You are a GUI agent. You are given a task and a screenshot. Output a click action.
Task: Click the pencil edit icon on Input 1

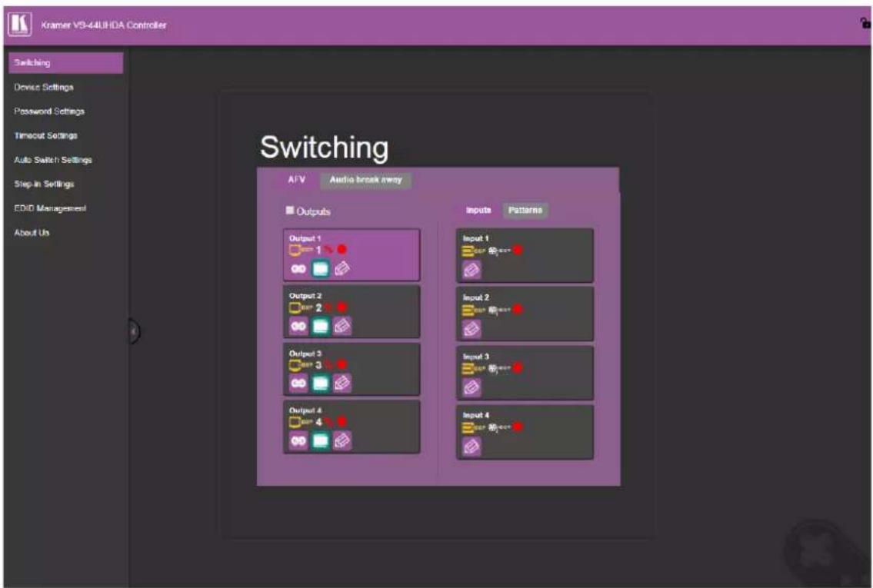tap(471, 271)
